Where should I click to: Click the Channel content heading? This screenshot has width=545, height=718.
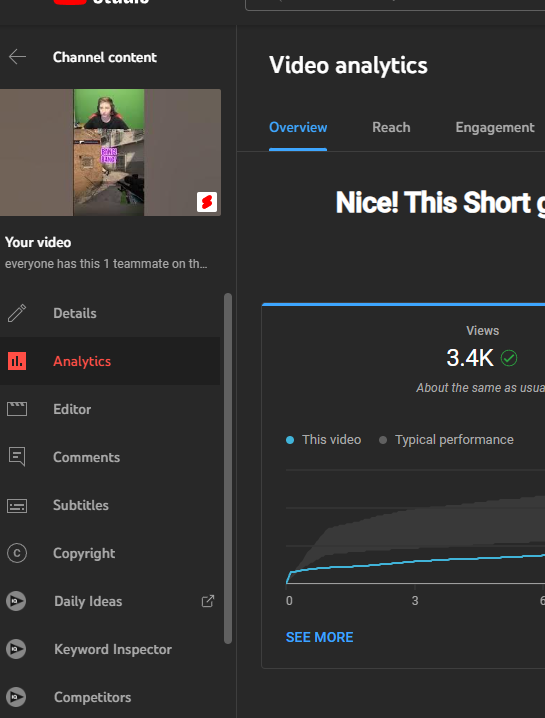(x=105, y=57)
